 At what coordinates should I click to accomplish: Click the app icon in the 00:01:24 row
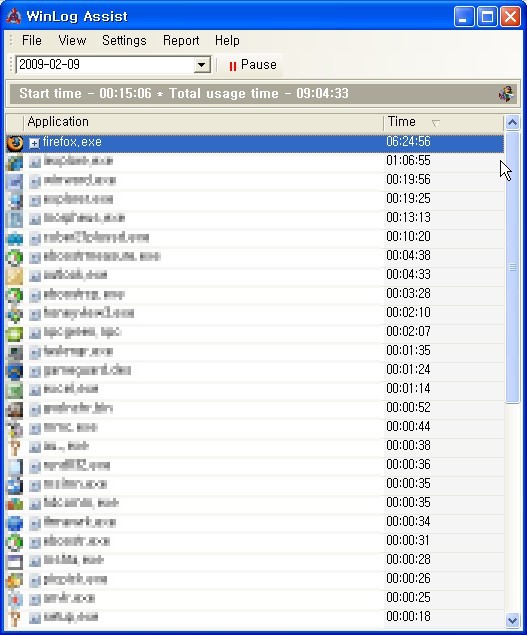(x=15, y=371)
